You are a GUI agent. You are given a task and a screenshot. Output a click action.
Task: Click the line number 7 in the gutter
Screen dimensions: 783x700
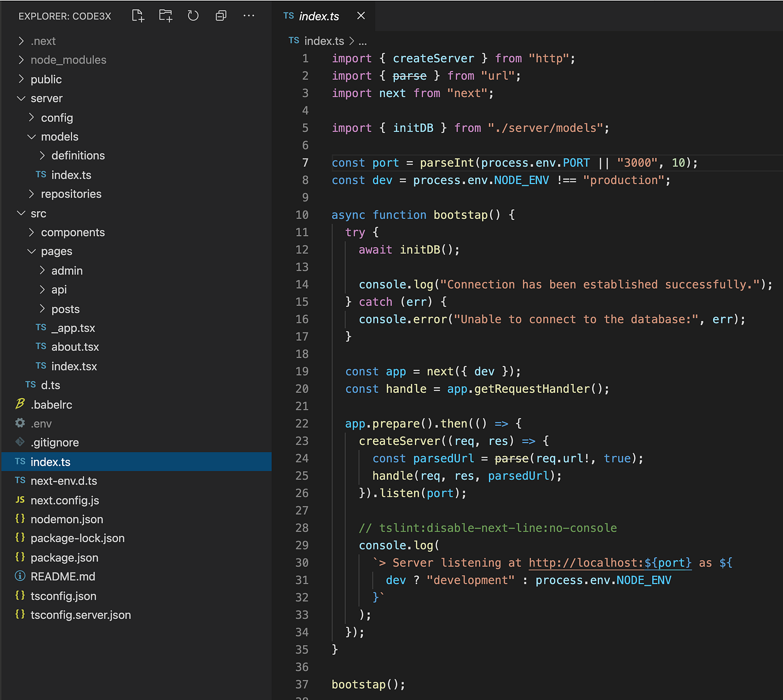(305, 162)
